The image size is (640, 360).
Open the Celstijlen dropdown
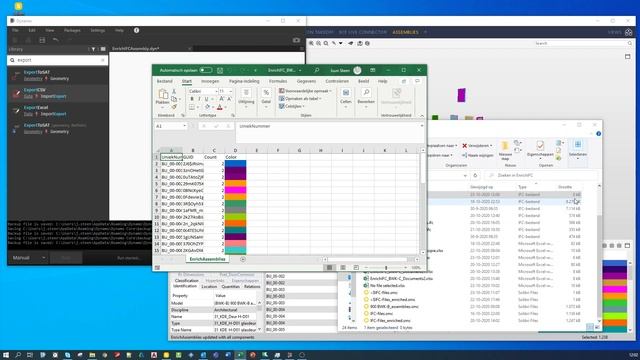tap(291, 107)
